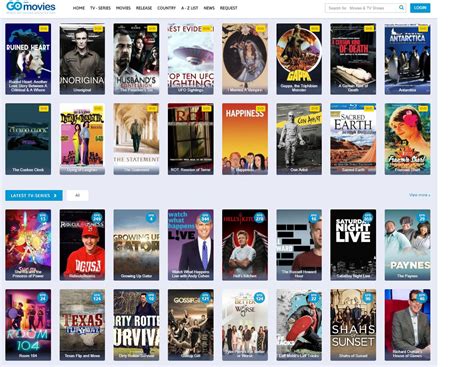Go to the NEWS page
The width and height of the screenshot is (474, 367).
tap(209, 8)
